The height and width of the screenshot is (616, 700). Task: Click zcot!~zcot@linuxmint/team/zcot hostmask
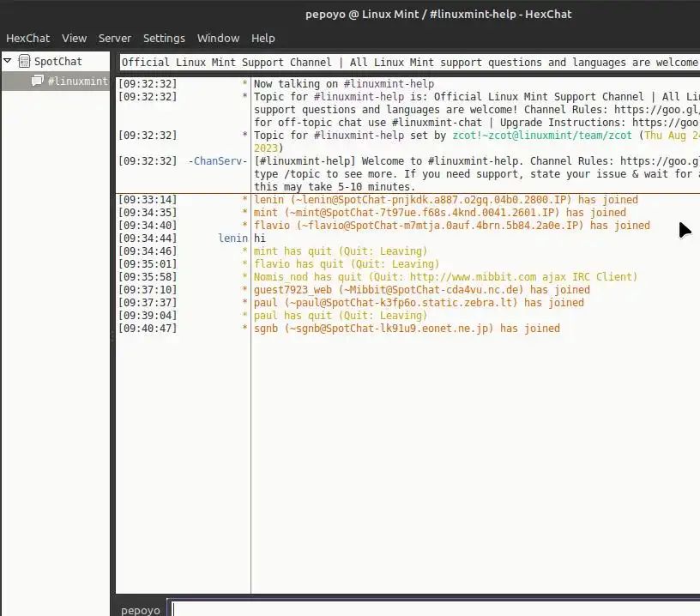542,136
